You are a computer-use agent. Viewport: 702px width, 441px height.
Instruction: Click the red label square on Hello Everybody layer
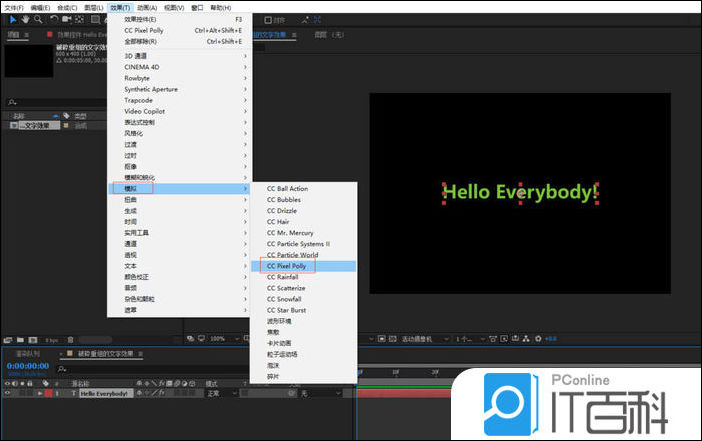[47, 394]
